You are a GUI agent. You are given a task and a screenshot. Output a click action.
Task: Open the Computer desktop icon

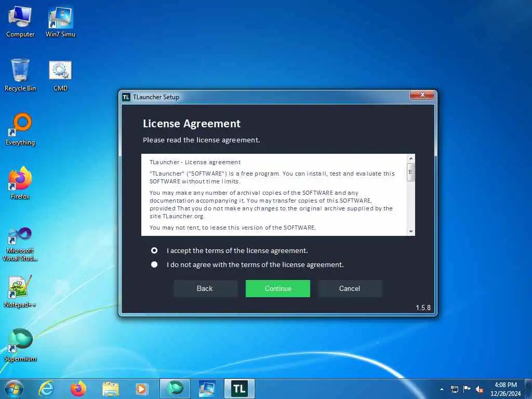click(x=20, y=22)
